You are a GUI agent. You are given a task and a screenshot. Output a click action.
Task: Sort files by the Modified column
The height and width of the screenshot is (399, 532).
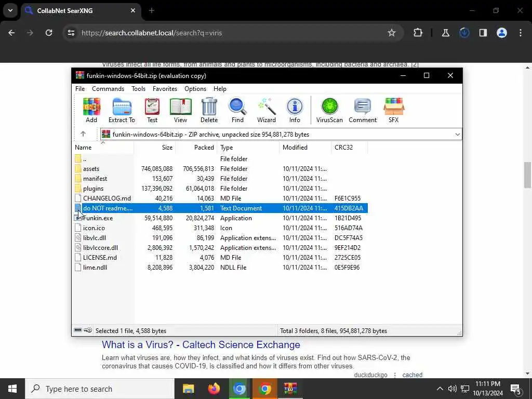coord(305,147)
